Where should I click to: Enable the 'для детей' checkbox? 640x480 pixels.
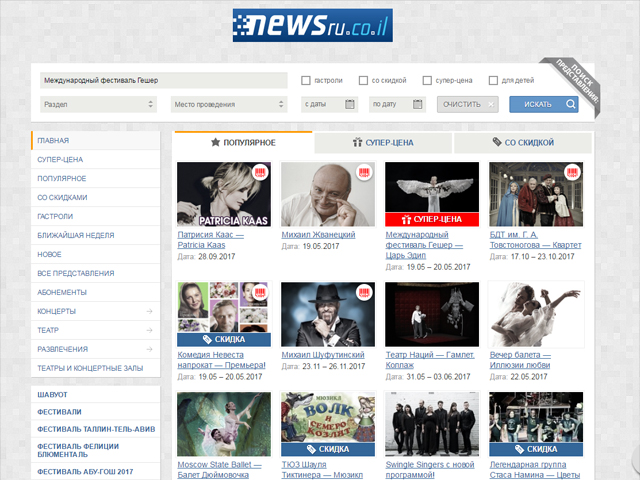(x=493, y=80)
